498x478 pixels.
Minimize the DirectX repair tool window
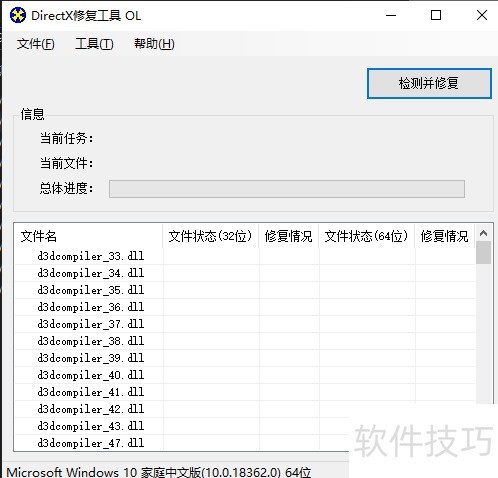click(x=391, y=15)
